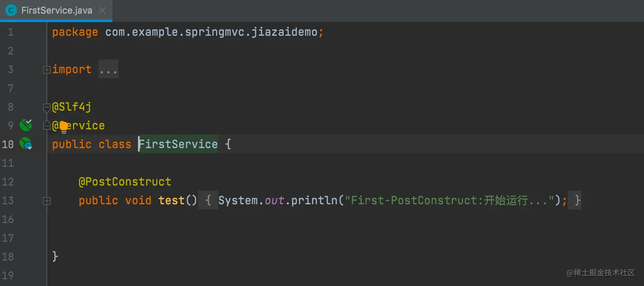
Task: Click the collapsed import ellipsis placeholder
Action: coord(108,69)
